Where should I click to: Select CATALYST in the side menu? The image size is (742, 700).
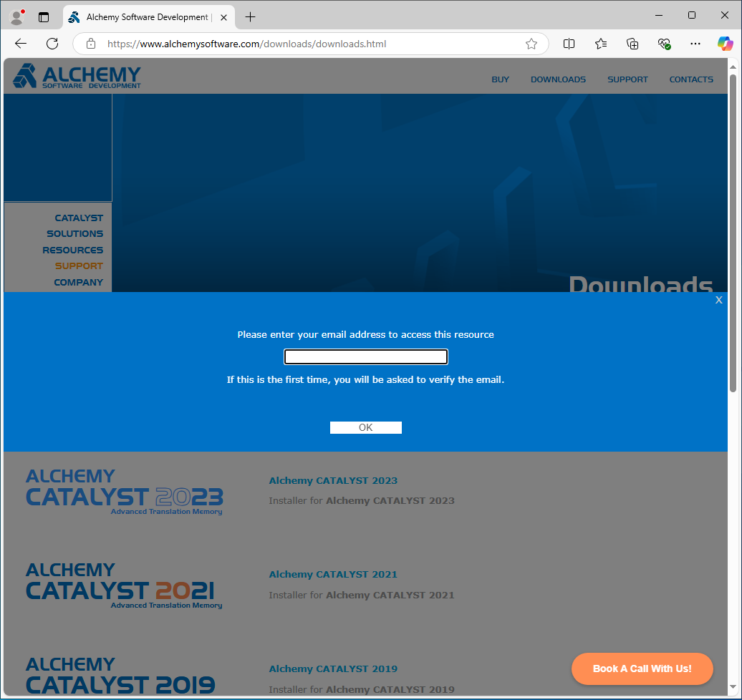click(79, 218)
